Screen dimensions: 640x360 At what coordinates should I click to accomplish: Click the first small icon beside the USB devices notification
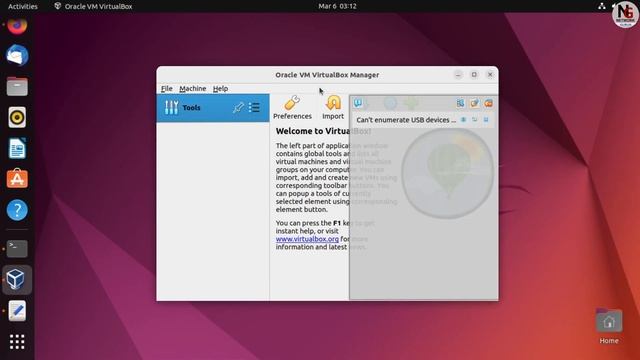(x=463, y=120)
